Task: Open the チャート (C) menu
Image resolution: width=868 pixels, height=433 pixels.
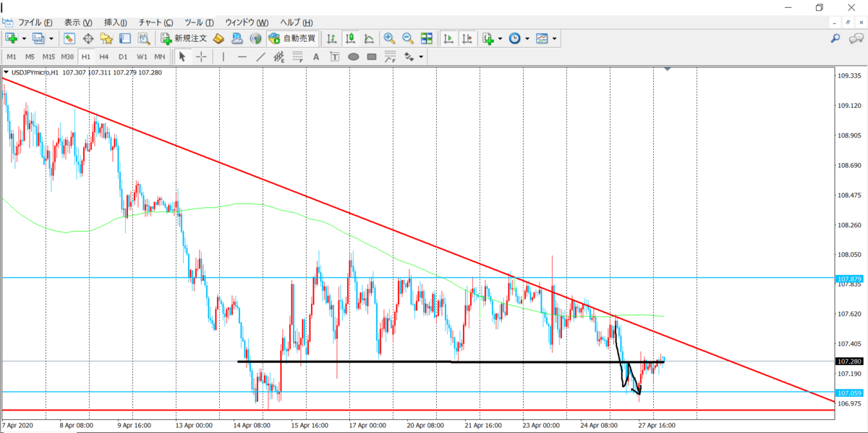Action: (156, 22)
